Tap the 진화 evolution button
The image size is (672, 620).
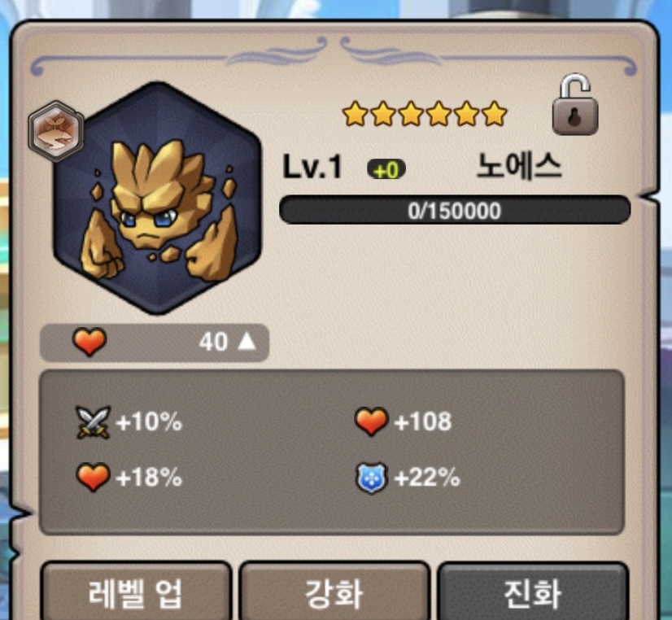coord(533,592)
